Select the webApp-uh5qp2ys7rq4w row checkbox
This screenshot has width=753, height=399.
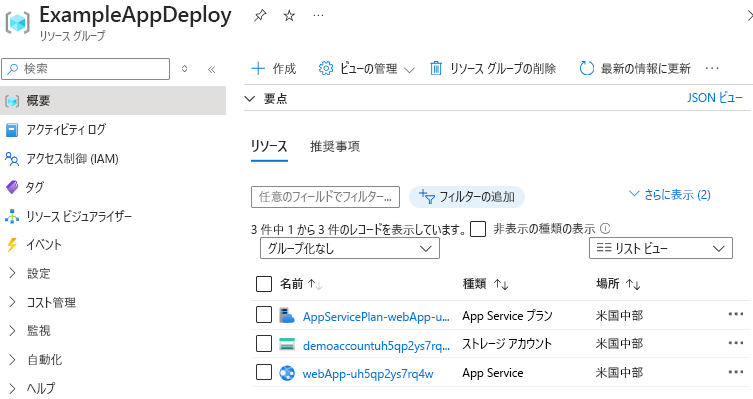264,372
